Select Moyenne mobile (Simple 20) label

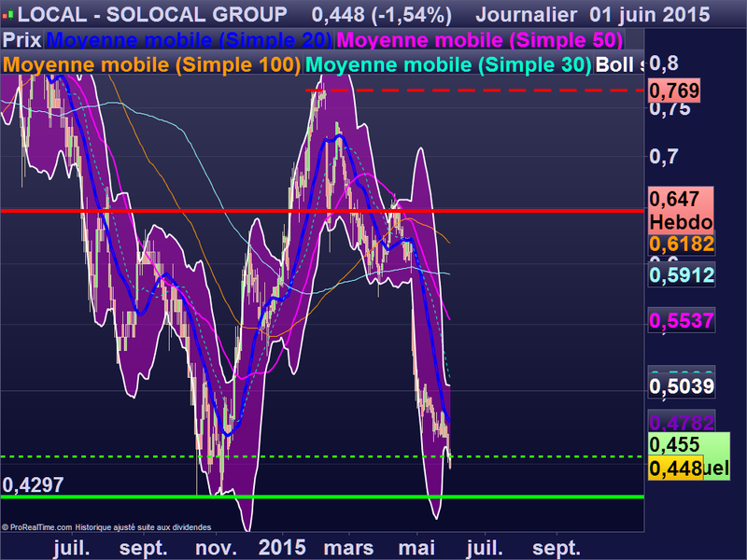point(190,40)
